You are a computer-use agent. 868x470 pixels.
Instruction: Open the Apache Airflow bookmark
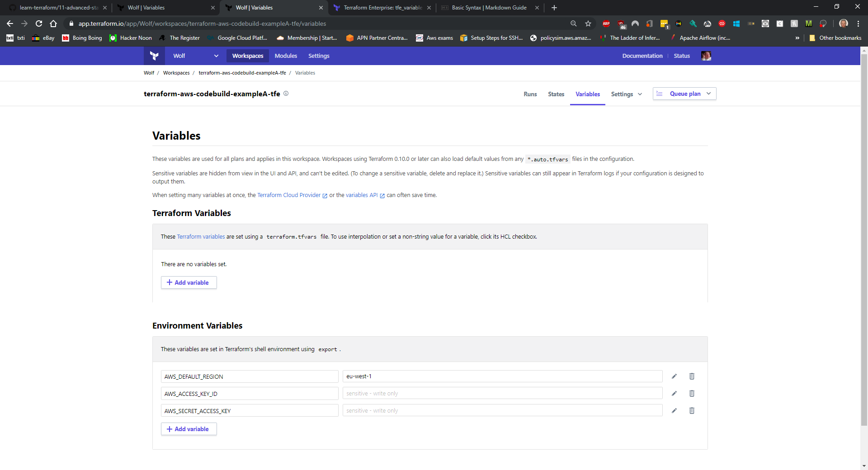(700, 38)
